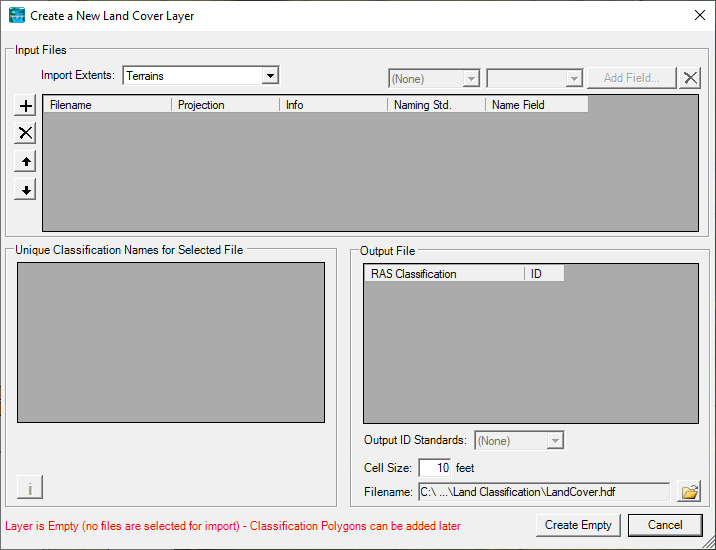The height and width of the screenshot is (550, 716).
Task: Click the RAS Classification column header
Action: [x=443, y=274]
